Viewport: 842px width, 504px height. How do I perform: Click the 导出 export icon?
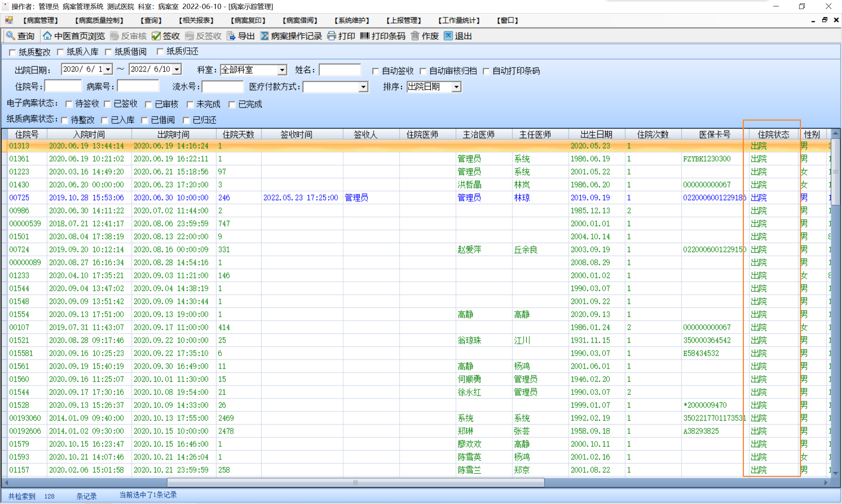[x=231, y=36]
